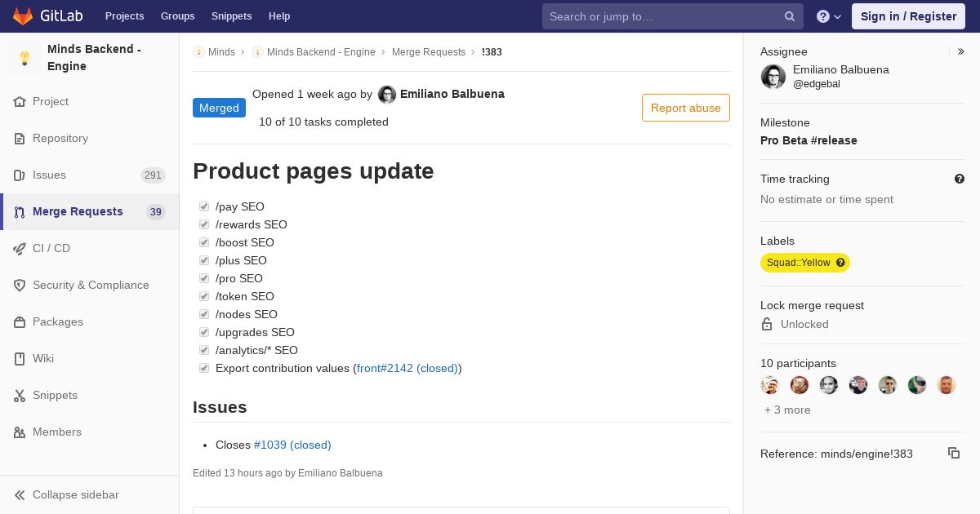Toggle the /rewards SEO checkbox

pyautogui.click(x=204, y=224)
